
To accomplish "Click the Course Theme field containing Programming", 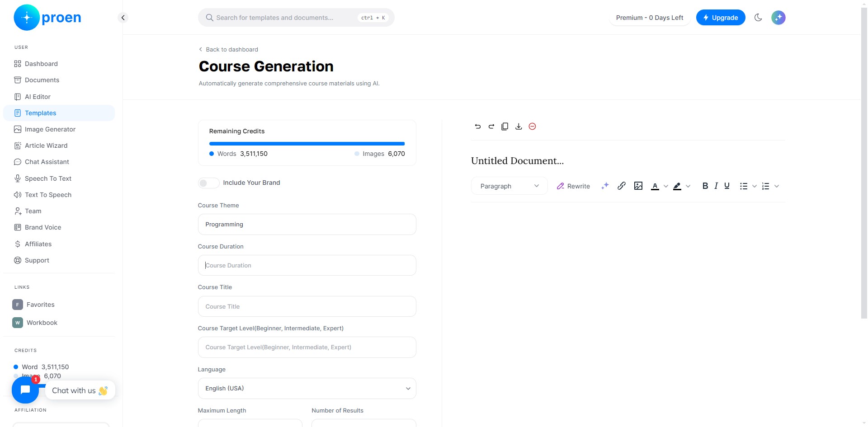I will [x=307, y=224].
